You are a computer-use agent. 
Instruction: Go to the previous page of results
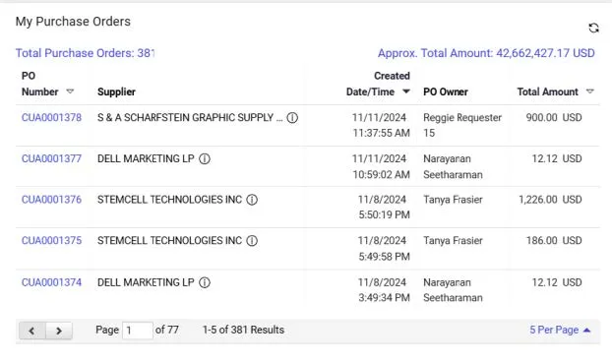[x=32, y=331]
